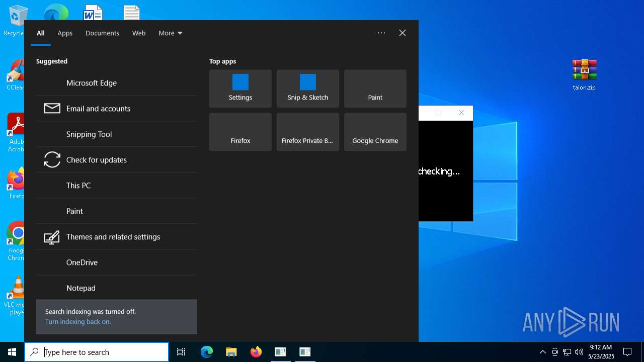Launch the Google Chrome tile
Viewport: 644px width, 362px height.
[x=375, y=132]
